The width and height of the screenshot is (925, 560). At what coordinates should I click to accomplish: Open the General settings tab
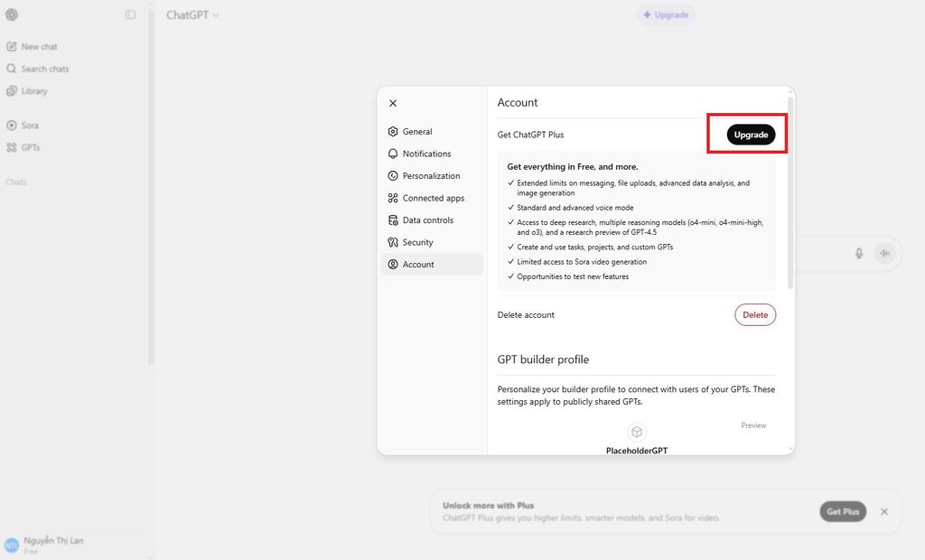[417, 132]
